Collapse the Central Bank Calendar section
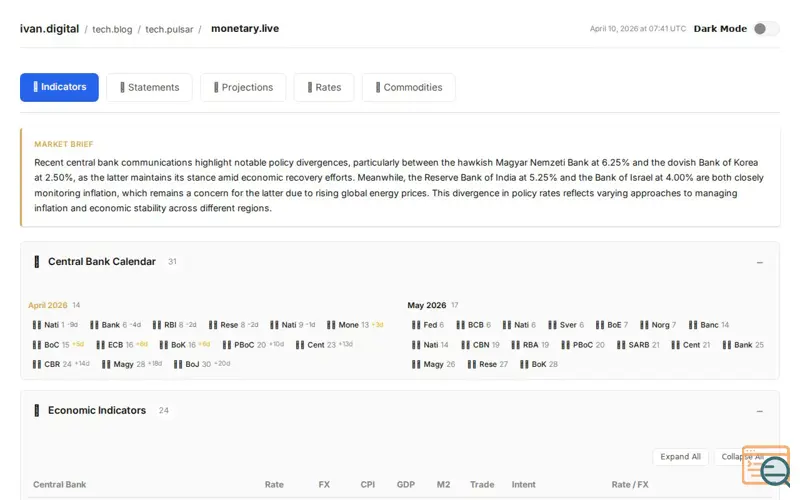The image size is (800, 500). 760,262
